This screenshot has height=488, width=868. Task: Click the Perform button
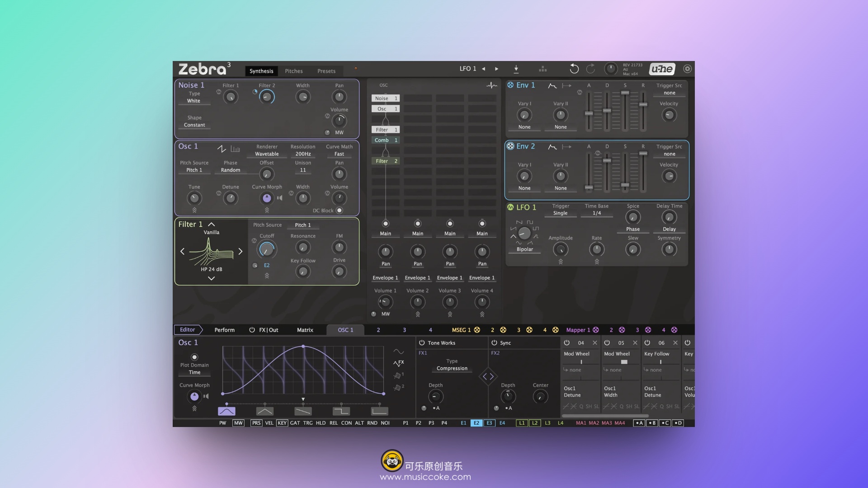pos(224,330)
